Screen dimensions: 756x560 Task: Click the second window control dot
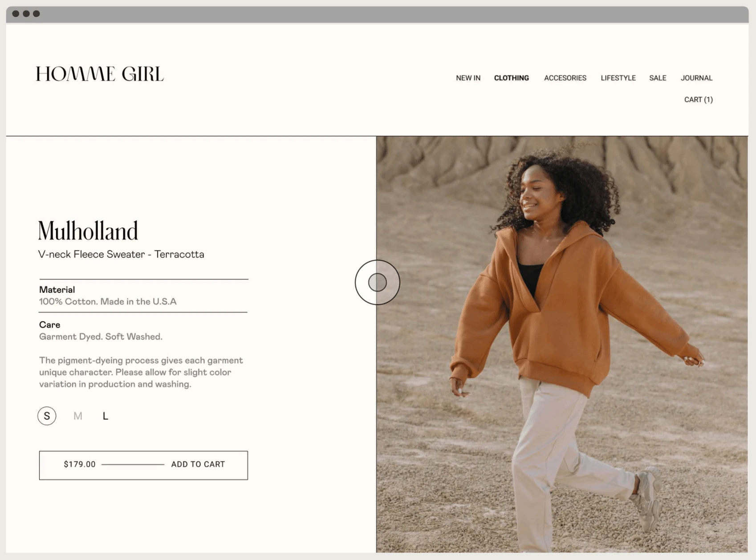tap(26, 14)
